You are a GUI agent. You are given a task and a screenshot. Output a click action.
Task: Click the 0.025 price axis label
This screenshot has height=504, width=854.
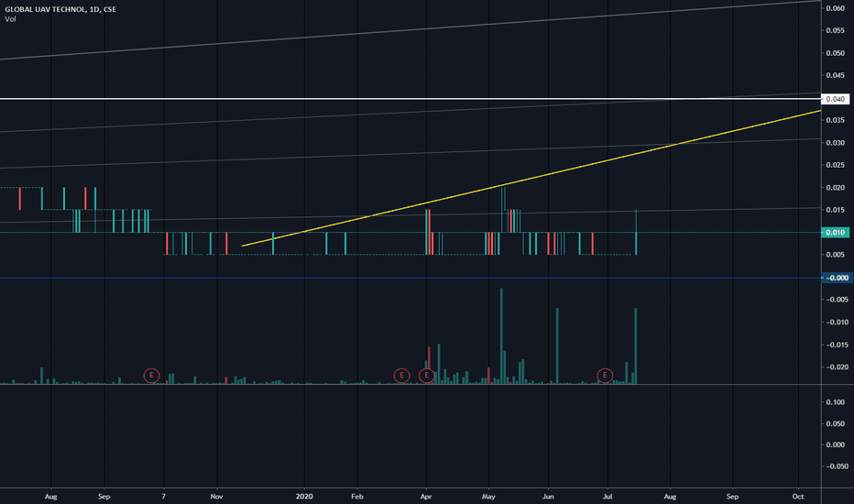836,165
